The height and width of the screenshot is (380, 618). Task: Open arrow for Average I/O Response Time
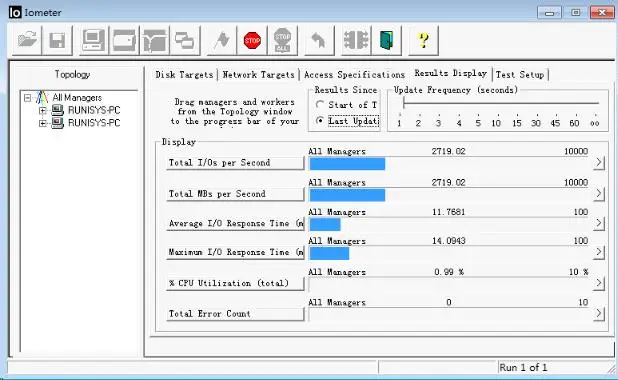point(598,223)
